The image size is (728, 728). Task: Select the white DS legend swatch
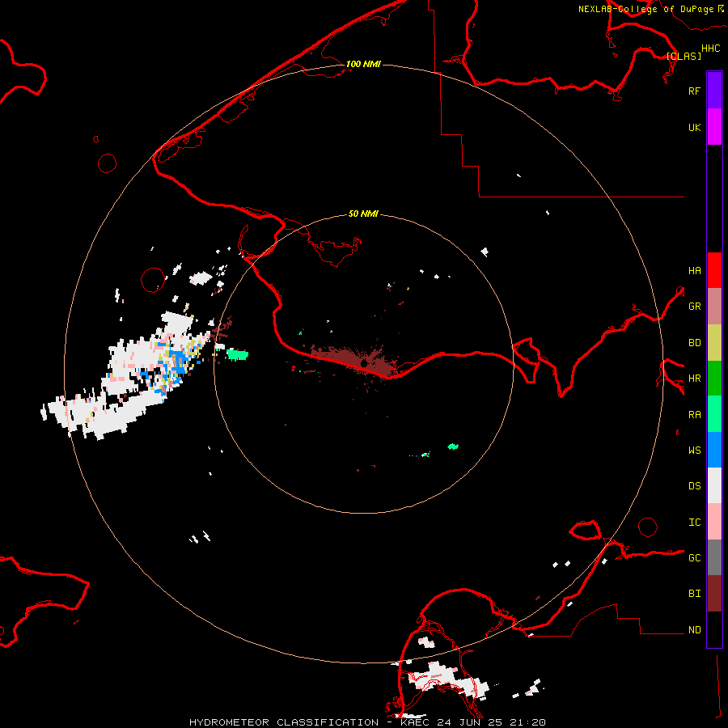(714, 485)
